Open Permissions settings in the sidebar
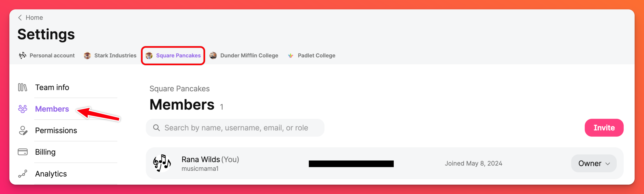The image size is (644, 194). pos(56,130)
